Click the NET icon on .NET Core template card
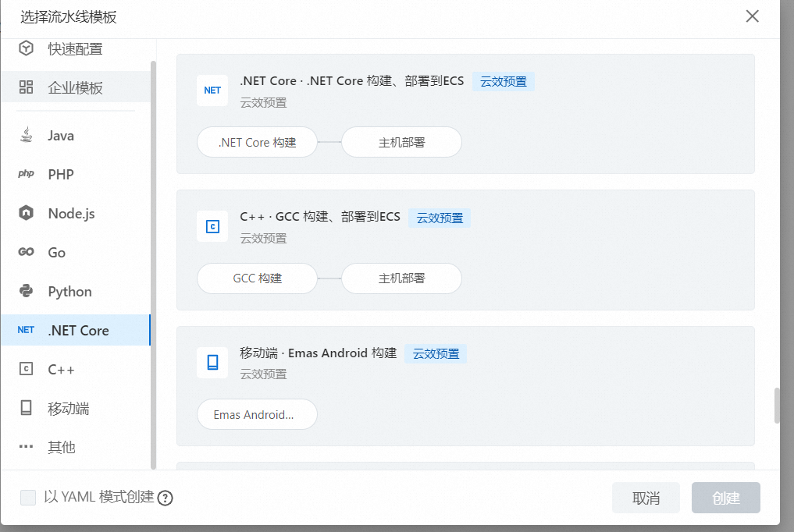Image resolution: width=794 pixels, height=532 pixels. tap(212, 90)
